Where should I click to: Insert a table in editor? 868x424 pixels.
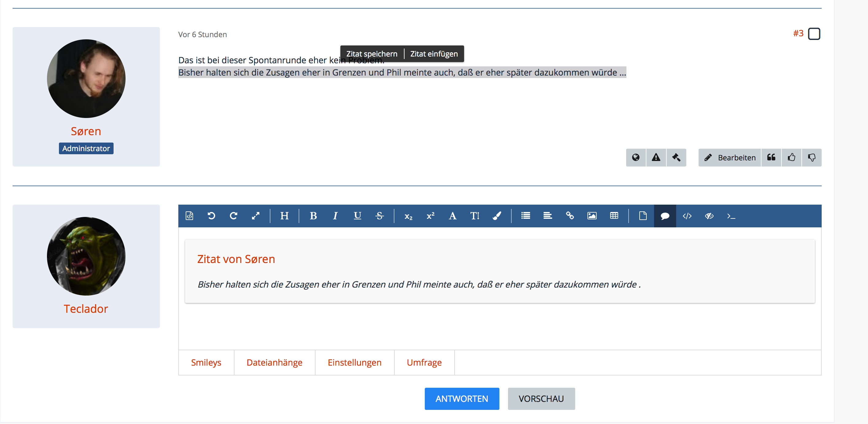point(614,216)
